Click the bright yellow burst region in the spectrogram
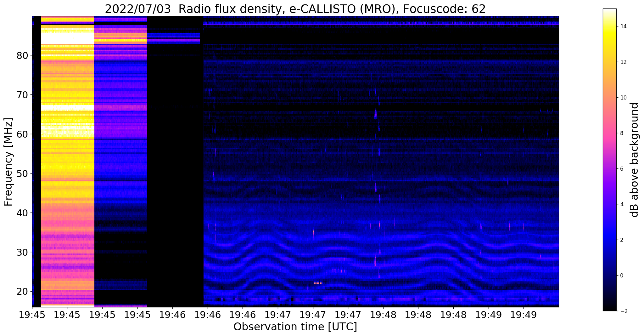This screenshot has height=336, width=644. 68,162
